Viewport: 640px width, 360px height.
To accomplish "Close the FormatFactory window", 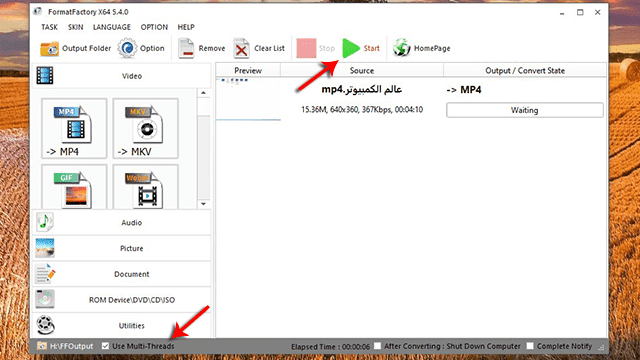I will [x=598, y=13].
